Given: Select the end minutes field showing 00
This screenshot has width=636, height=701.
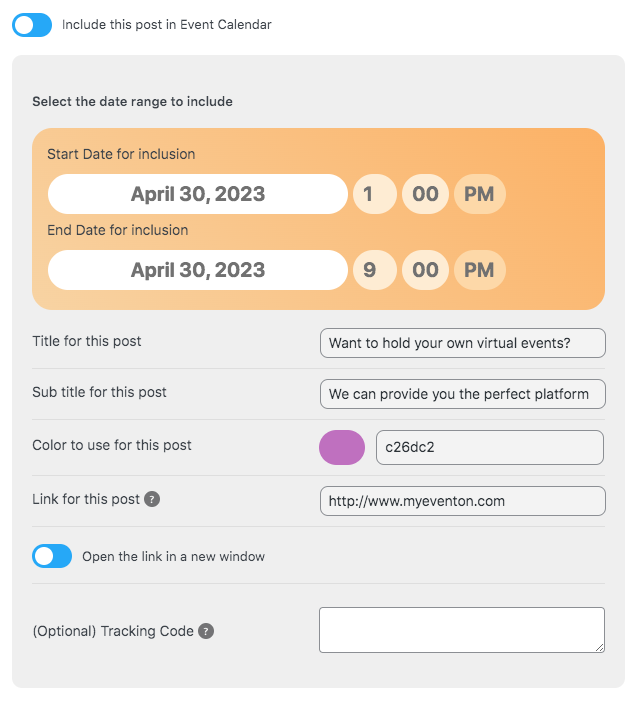Looking at the screenshot, I should coord(425,270).
